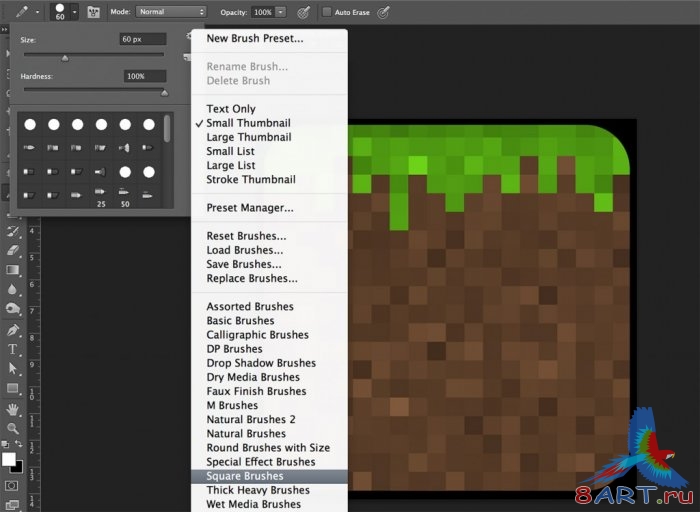This screenshot has height=512, width=700.
Task: Select the Type tool
Action: pos(12,349)
